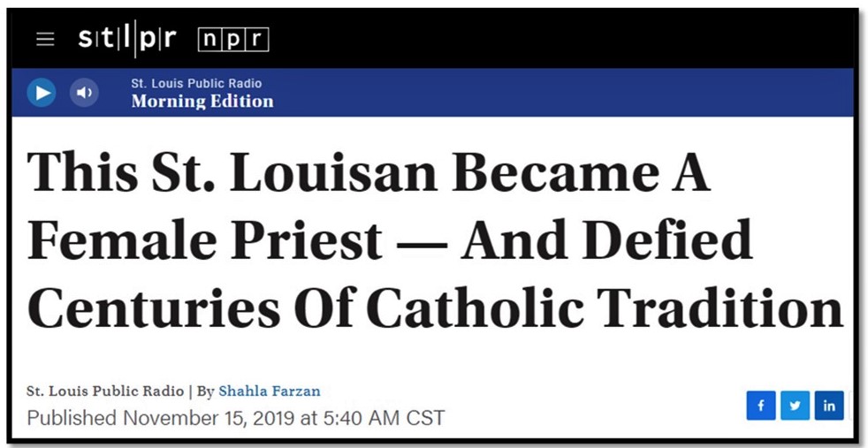Mute the radio player volume
Screen dimensions: 868x448
coord(84,92)
